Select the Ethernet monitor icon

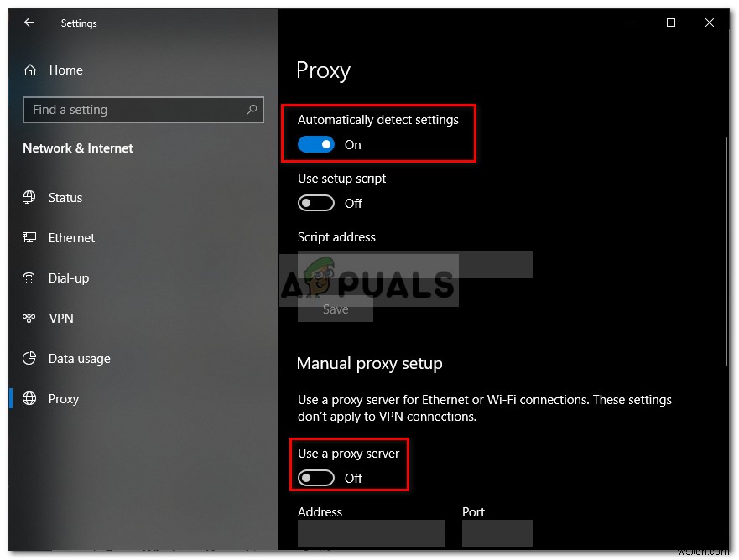click(x=29, y=237)
